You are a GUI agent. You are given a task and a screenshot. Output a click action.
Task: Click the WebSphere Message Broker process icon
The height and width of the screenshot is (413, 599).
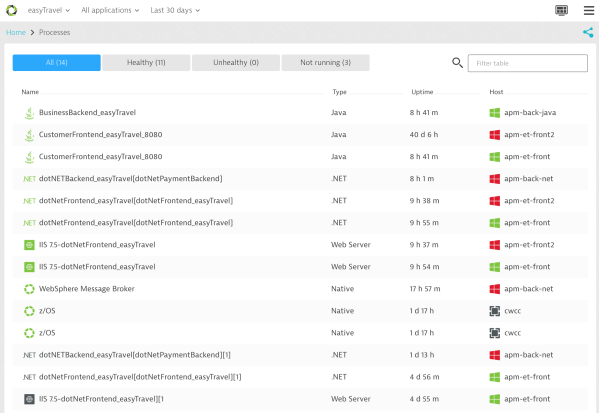click(29, 289)
